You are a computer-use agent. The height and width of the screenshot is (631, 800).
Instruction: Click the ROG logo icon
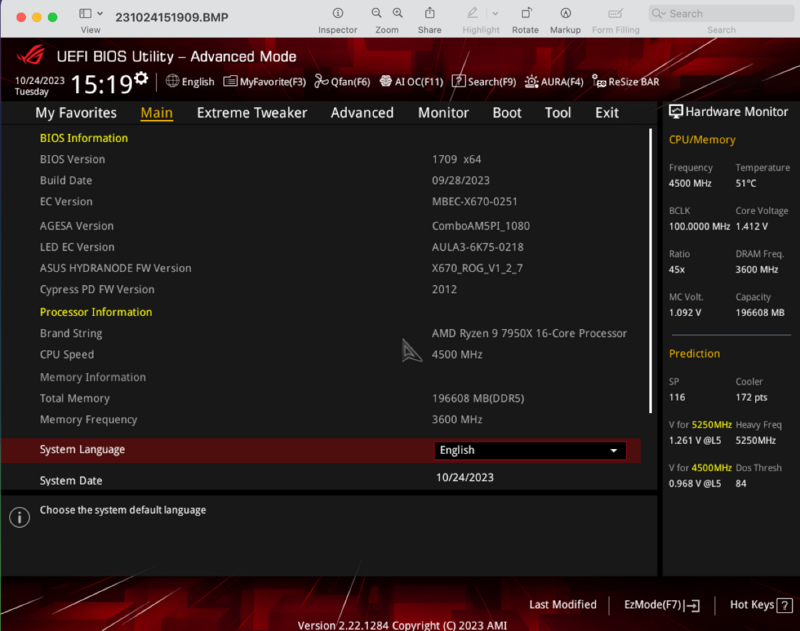(32, 56)
